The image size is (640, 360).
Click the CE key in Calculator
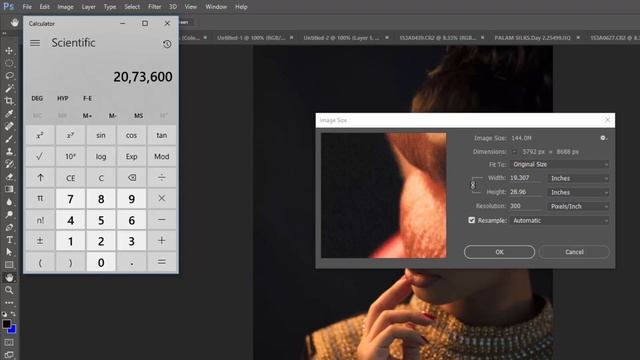[x=71, y=178]
